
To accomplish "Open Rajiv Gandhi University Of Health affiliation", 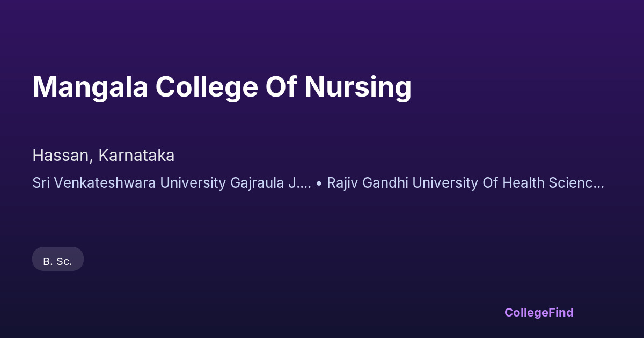I will [465, 183].
